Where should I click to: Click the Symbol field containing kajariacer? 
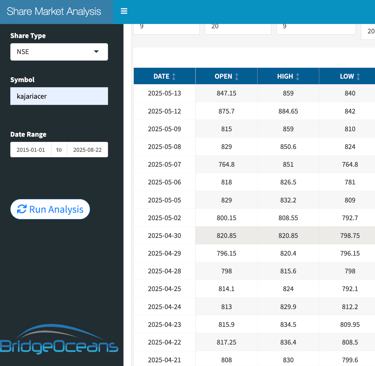point(59,96)
